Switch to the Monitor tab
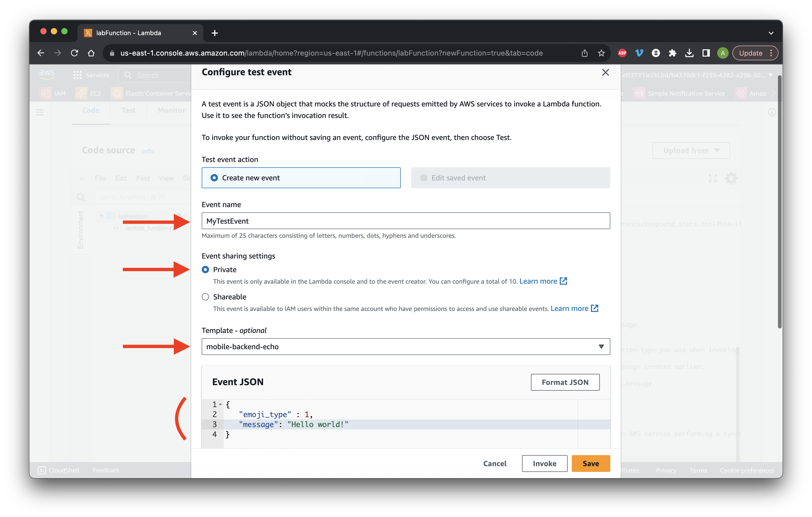812x517 pixels. (x=171, y=110)
